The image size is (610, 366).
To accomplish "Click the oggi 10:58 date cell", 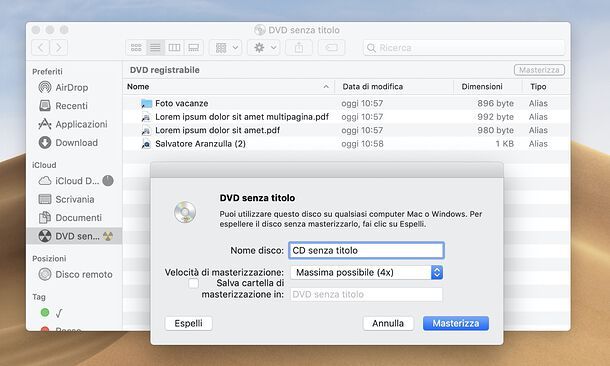I will tap(362, 144).
